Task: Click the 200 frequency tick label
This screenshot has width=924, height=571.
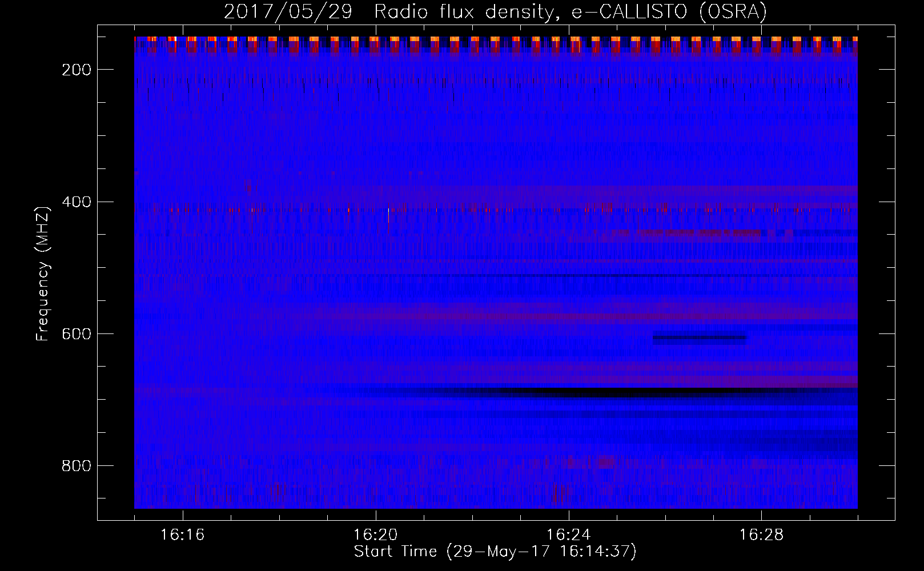Action: 76,70
